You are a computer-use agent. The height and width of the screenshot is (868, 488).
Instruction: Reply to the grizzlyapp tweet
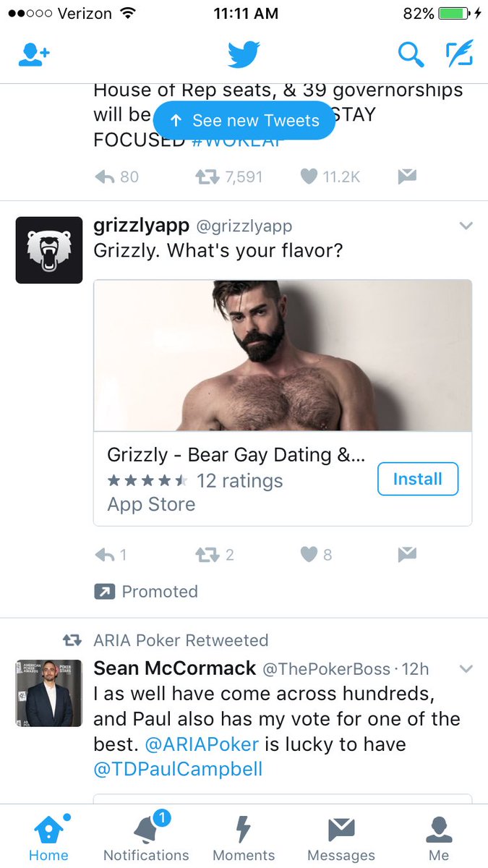[x=111, y=555]
